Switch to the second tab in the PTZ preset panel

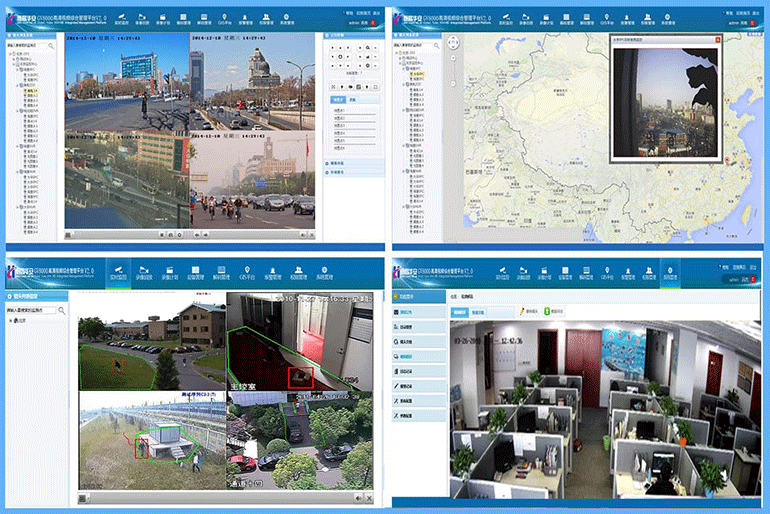coord(352,101)
